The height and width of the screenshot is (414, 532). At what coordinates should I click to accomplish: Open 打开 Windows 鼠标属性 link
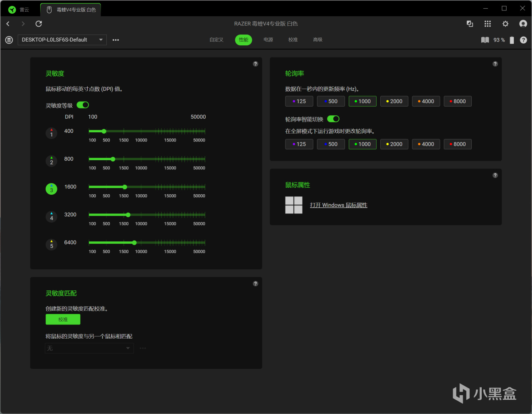tap(339, 205)
